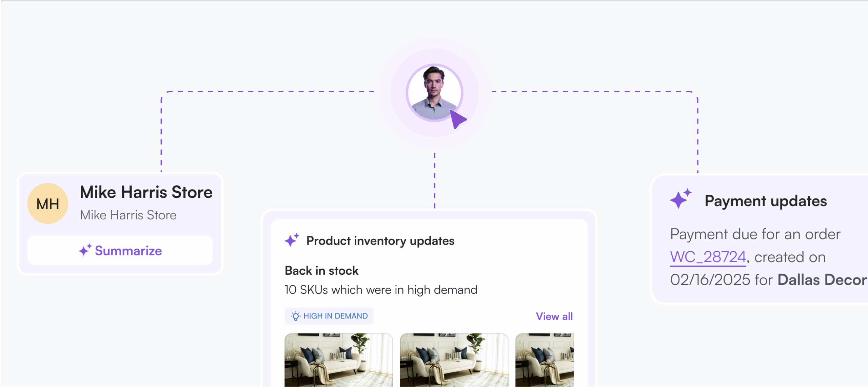Click the purple cursor arrow on the profile photo

(x=458, y=119)
